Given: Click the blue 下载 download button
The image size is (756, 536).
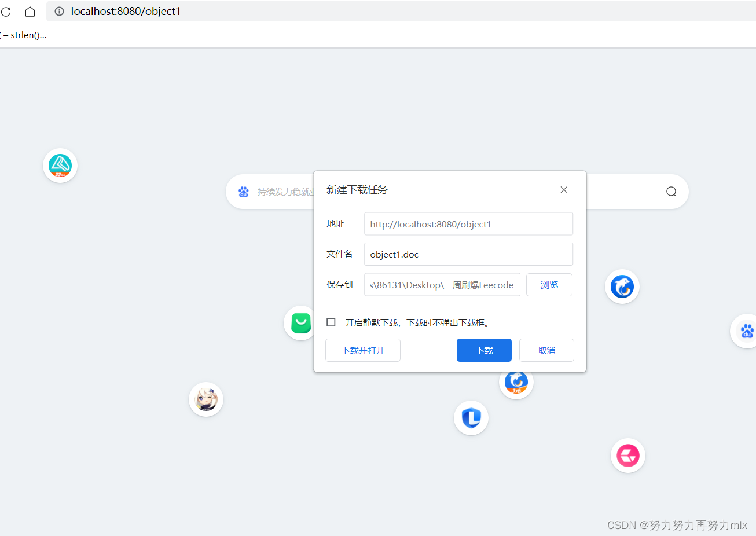Looking at the screenshot, I should point(484,350).
